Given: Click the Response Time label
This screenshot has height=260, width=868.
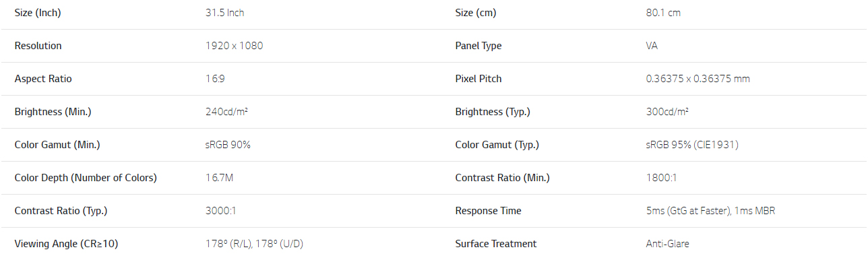Looking at the screenshot, I should 488,211.
